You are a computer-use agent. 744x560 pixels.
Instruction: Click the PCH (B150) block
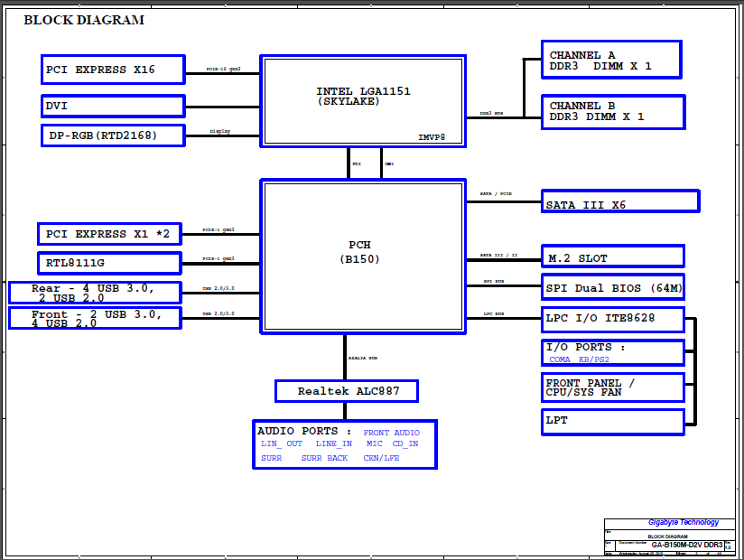(363, 256)
